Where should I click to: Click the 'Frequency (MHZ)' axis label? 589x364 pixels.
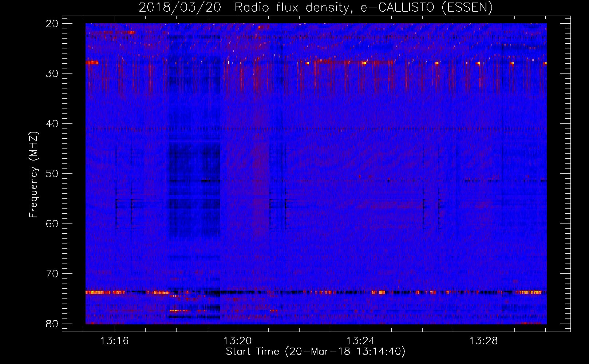(33, 174)
